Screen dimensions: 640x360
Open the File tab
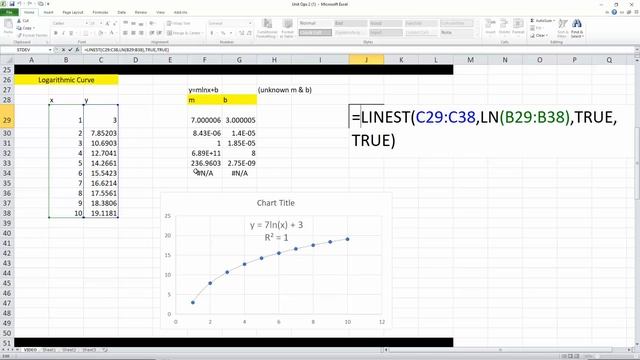pos(9,12)
